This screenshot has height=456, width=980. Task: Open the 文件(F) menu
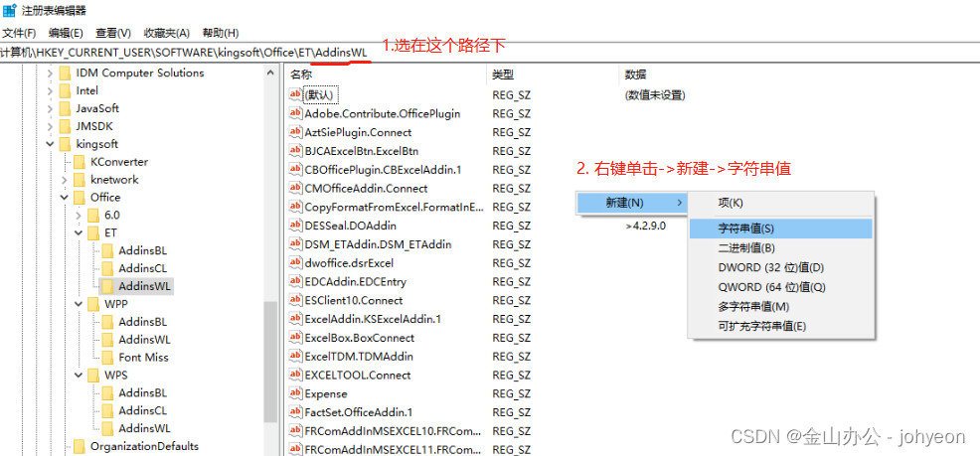click(19, 33)
